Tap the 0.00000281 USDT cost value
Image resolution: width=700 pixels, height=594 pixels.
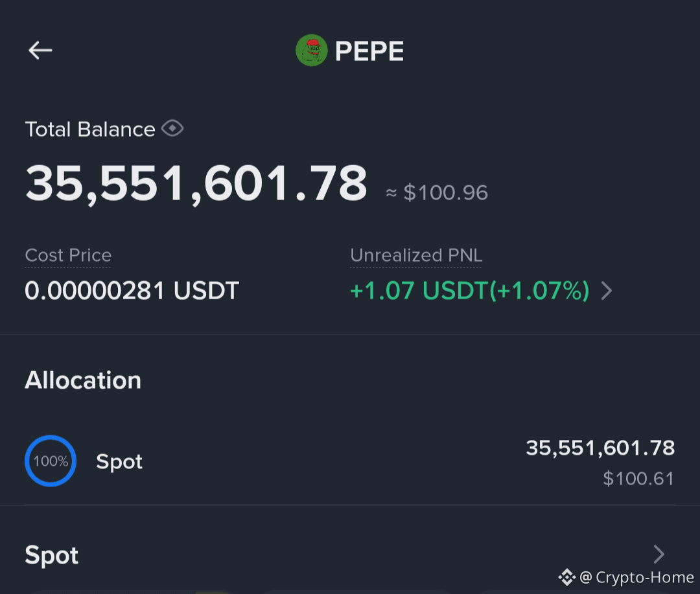(132, 291)
